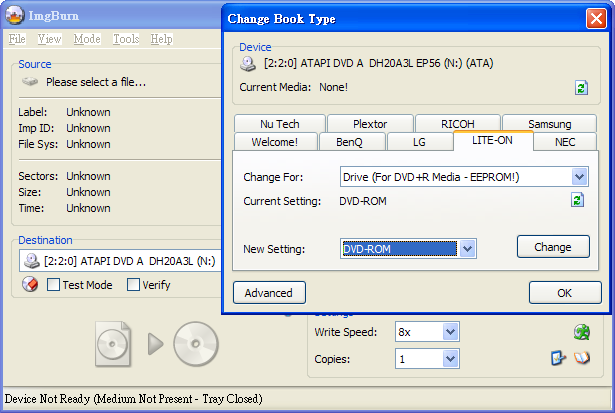This screenshot has width=615, height=413.
Task: Click the open book type icon
Action: (x=582, y=358)
